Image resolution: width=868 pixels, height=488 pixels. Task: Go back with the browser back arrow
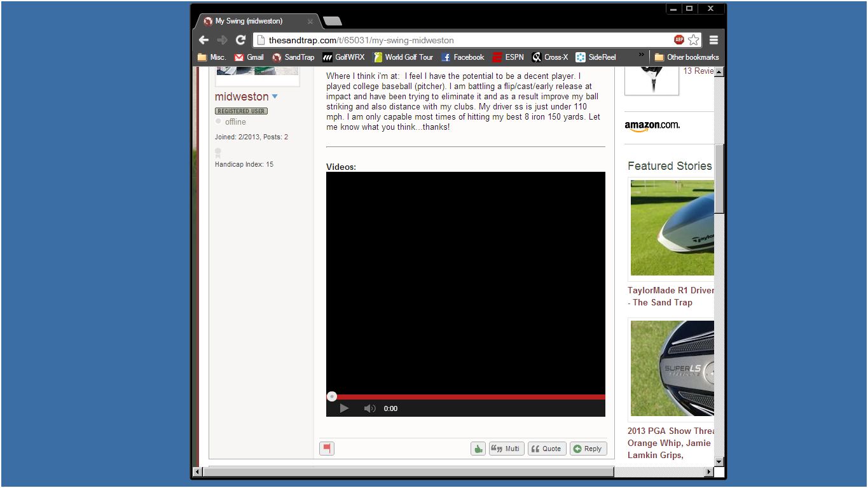[x=203, y=40]
